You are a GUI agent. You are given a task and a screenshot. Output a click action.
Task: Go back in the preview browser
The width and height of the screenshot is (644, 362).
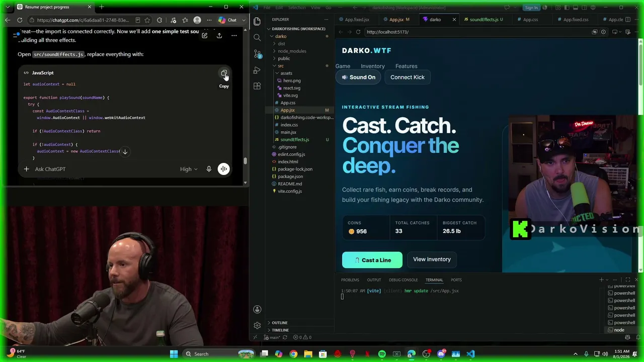pos(341,32)
